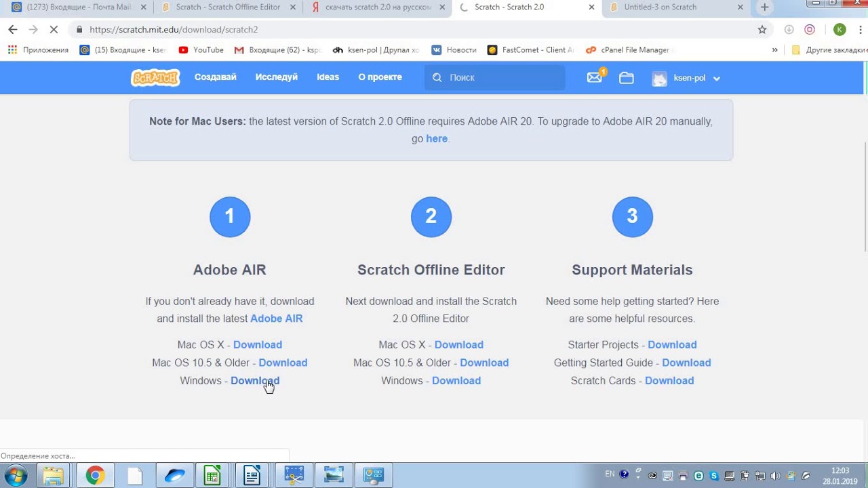Open the LibreOffice Calc taskbar icon

tap(212, 476)
